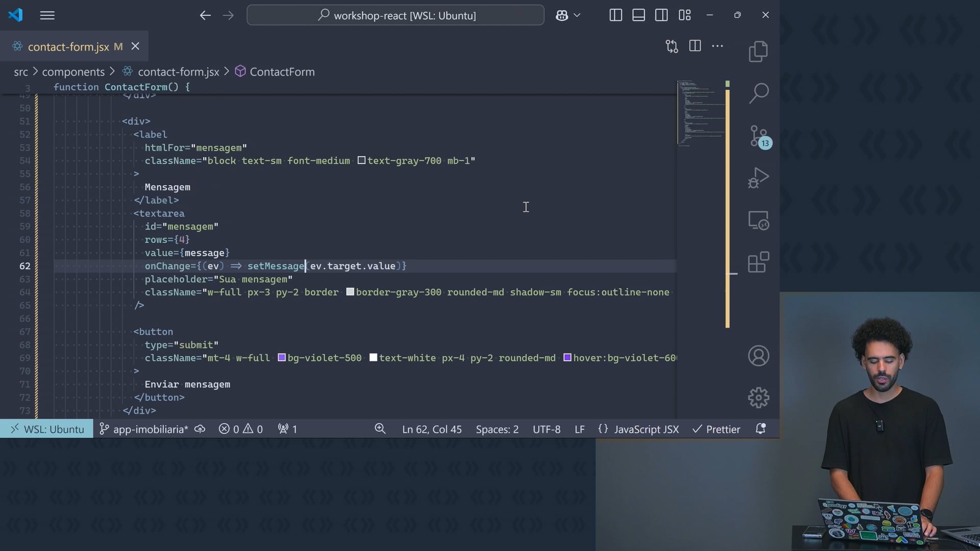Click the contact-form.jsx breadcrumb
Image resolution: width=980 pixels, height=551 pixels.
coord(178,72)
